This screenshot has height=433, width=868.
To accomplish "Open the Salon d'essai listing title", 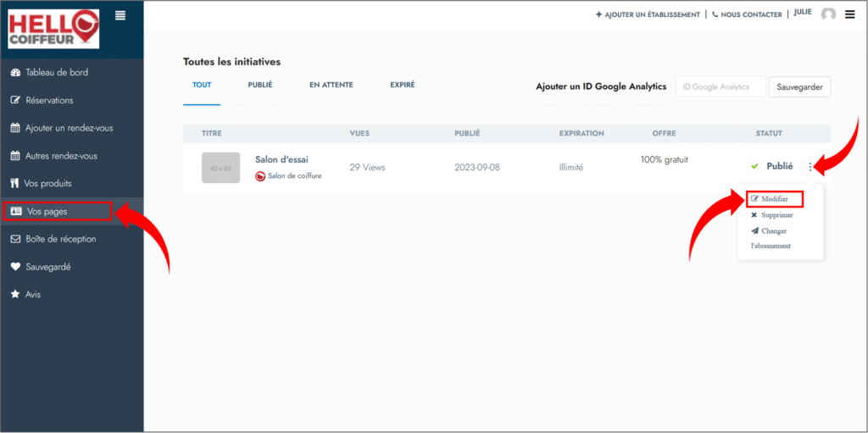I will 281,159.
